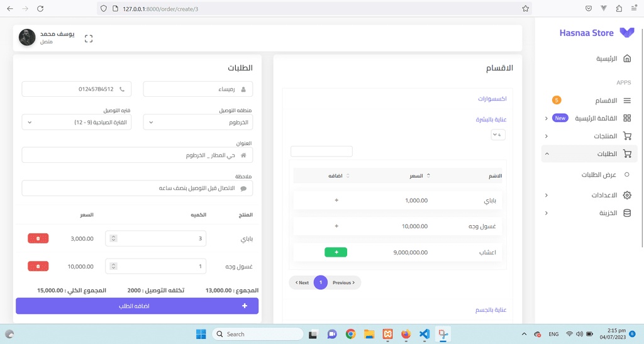Click the الاعدادات gear icon
The height and width of the screenshot is (344, 644).
pyautogui.click(x=627, y=195)
